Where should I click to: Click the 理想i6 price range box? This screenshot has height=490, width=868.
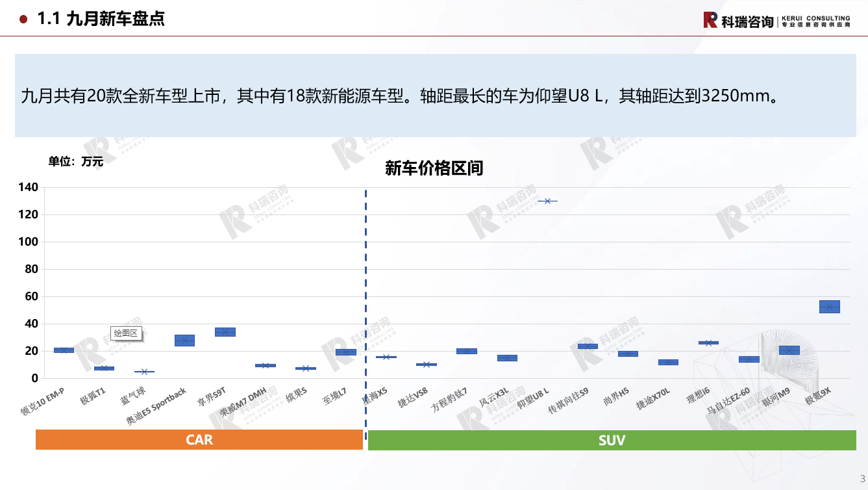[708, 342]
